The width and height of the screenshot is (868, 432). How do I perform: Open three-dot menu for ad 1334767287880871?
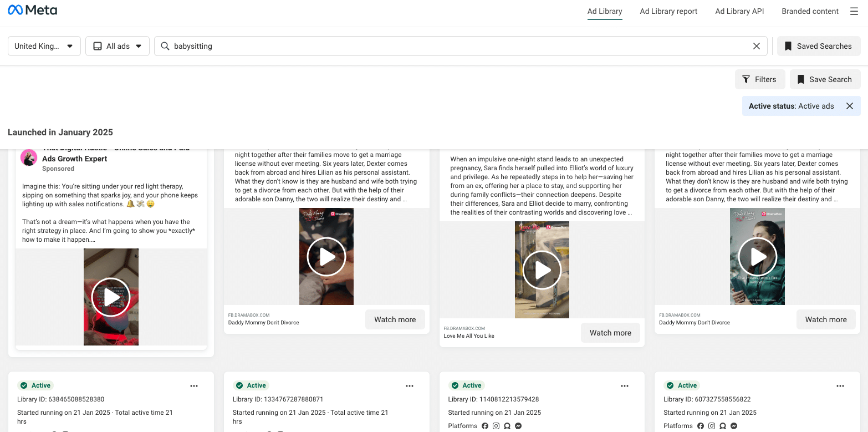[410, 386]
